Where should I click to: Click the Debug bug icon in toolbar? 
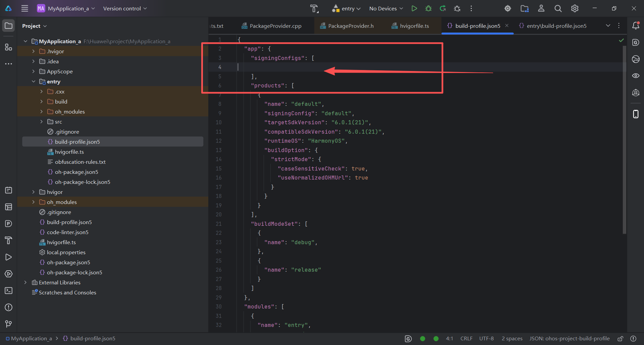coord(428,8)
